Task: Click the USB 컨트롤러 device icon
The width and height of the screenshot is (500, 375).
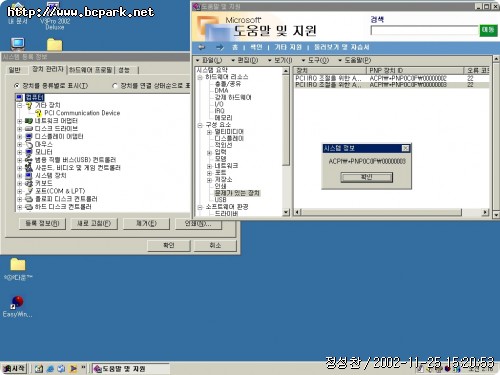Action: [x=29, y=160]
